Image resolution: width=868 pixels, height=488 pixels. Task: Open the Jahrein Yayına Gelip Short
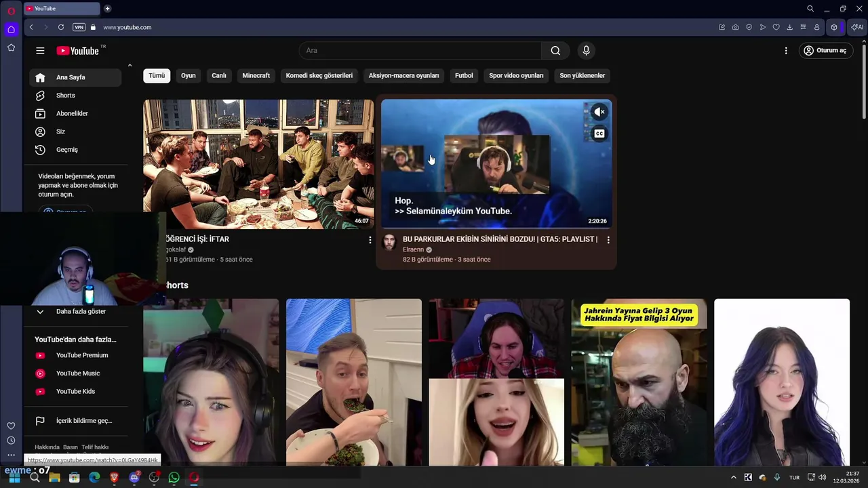coord(639,382)
